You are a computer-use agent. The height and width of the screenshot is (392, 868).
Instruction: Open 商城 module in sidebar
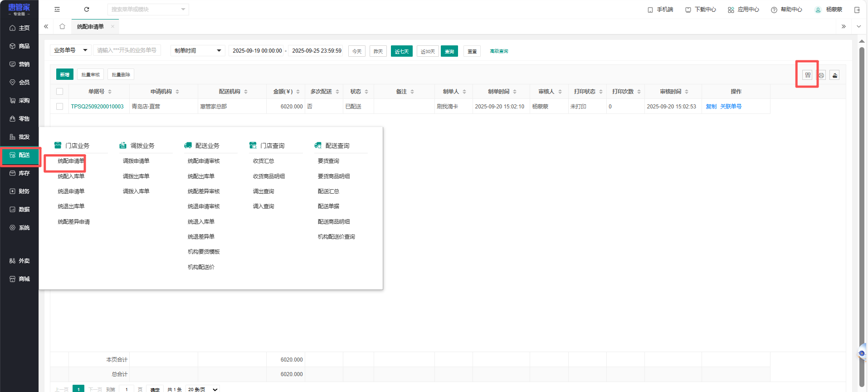click(20, 279)
